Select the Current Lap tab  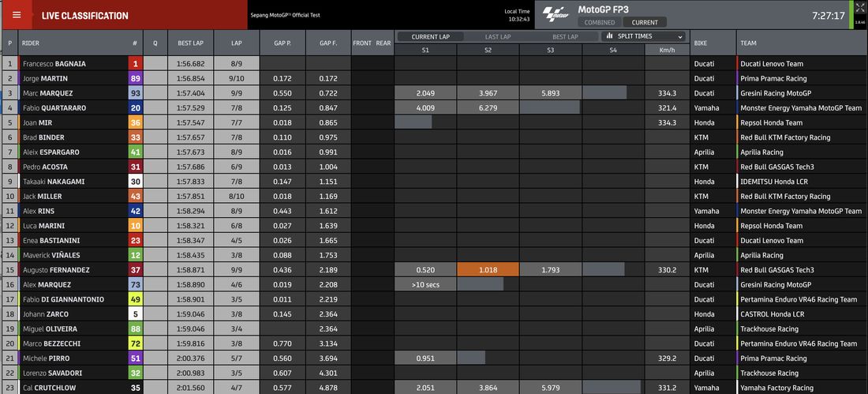click(x=430, y=36)
